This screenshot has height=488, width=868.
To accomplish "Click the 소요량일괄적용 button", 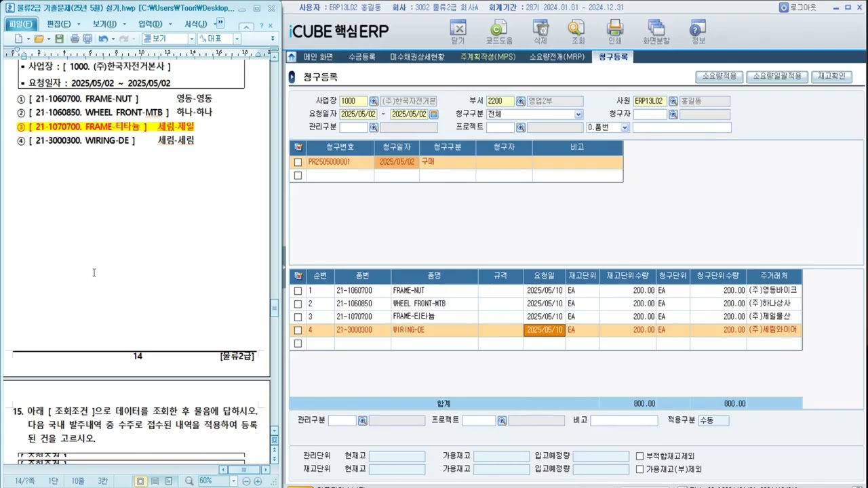I will click(x=777, y=76).
